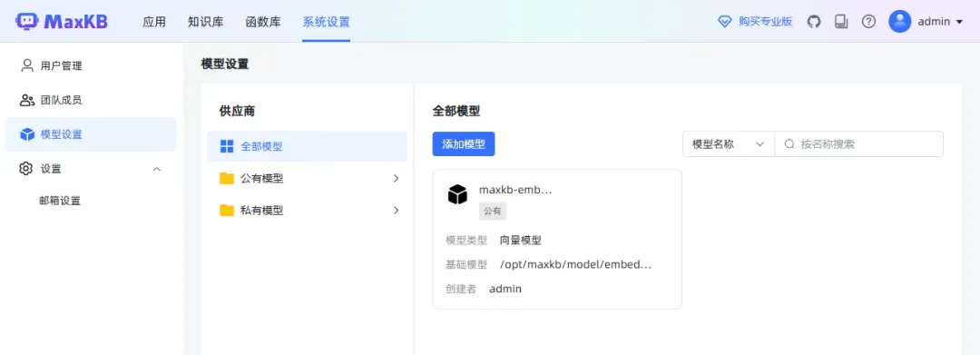The height and width of the screenshot is (355, 980).
Task: Click the 设置 gear icon
Action: pos(25,169)
